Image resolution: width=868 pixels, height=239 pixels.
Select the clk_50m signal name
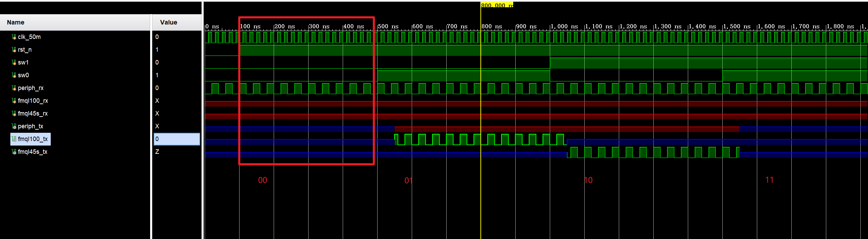pyautogui.click(x=29, y=37)
